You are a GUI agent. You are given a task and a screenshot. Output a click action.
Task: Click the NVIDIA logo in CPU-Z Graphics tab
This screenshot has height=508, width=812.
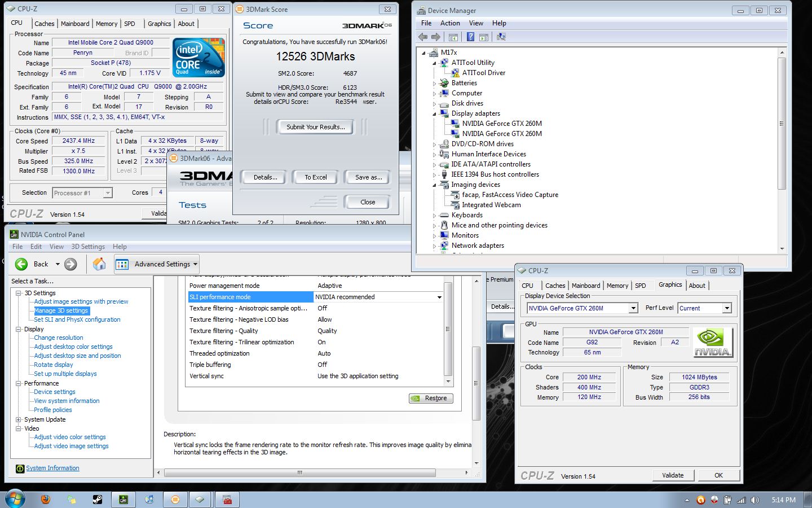tap(713, 343)
